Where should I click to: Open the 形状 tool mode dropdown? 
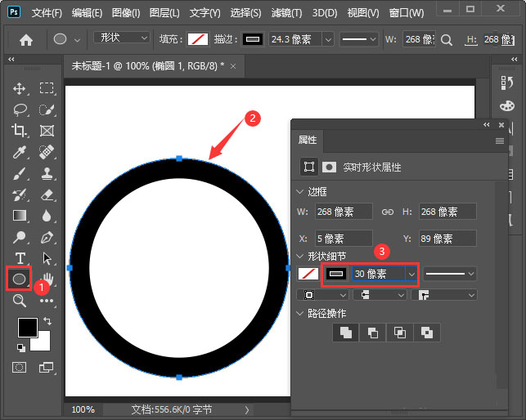point(121,38)
